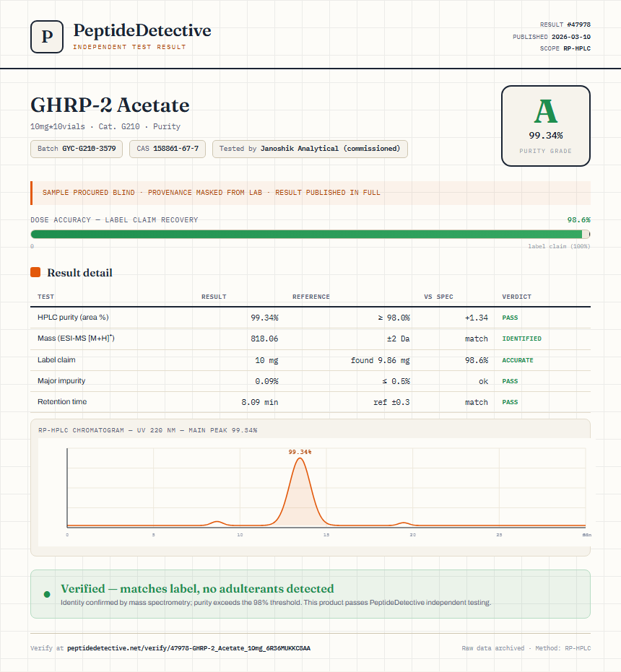Screen dimensions: 621x672
Task: Open the peptidedetective.net verify link
Action: coord(188,648)
